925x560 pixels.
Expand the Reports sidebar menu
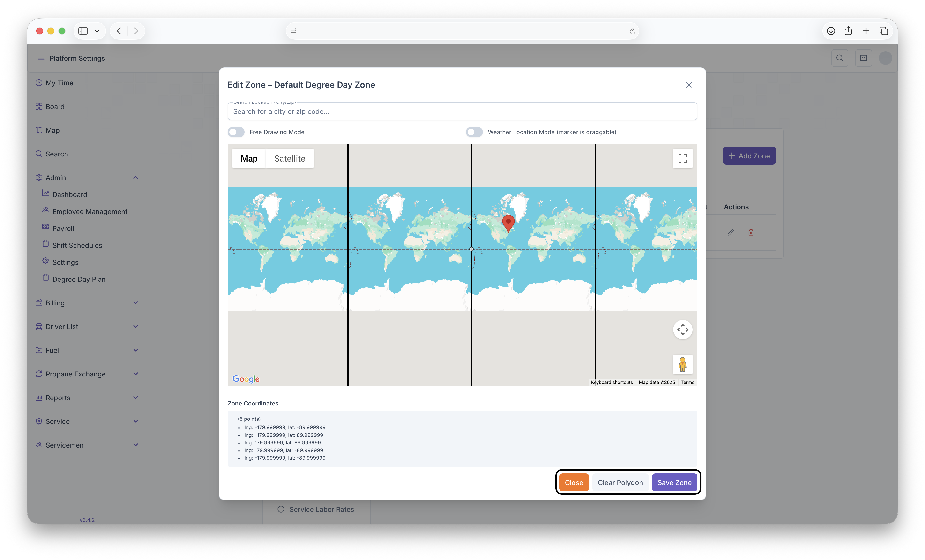135,398
